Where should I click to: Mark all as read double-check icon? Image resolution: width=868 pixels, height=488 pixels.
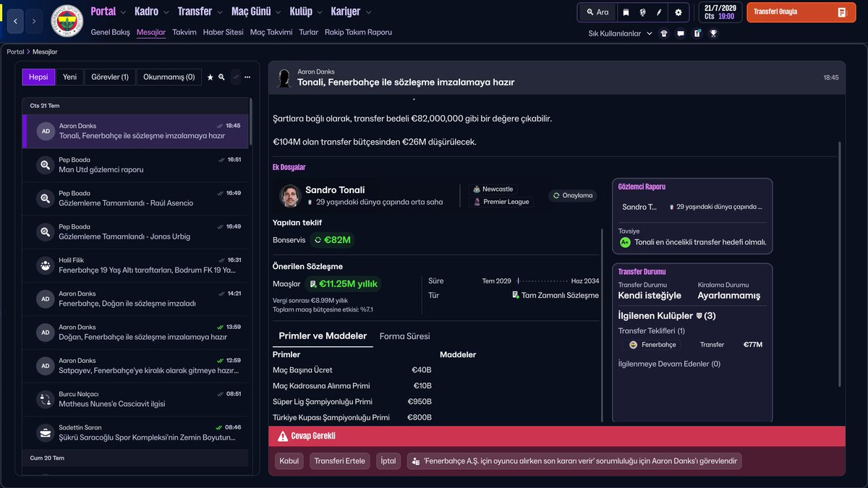coord(236,77)
